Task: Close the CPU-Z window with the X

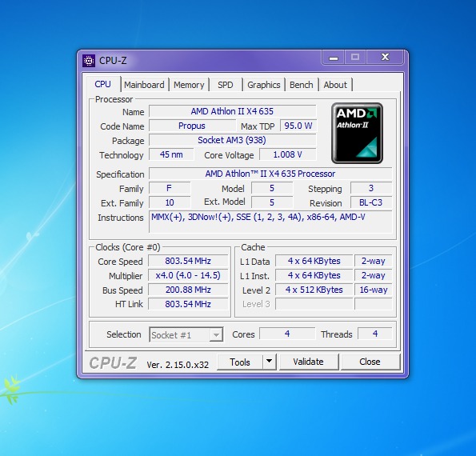Action: [x=385, y=57]
